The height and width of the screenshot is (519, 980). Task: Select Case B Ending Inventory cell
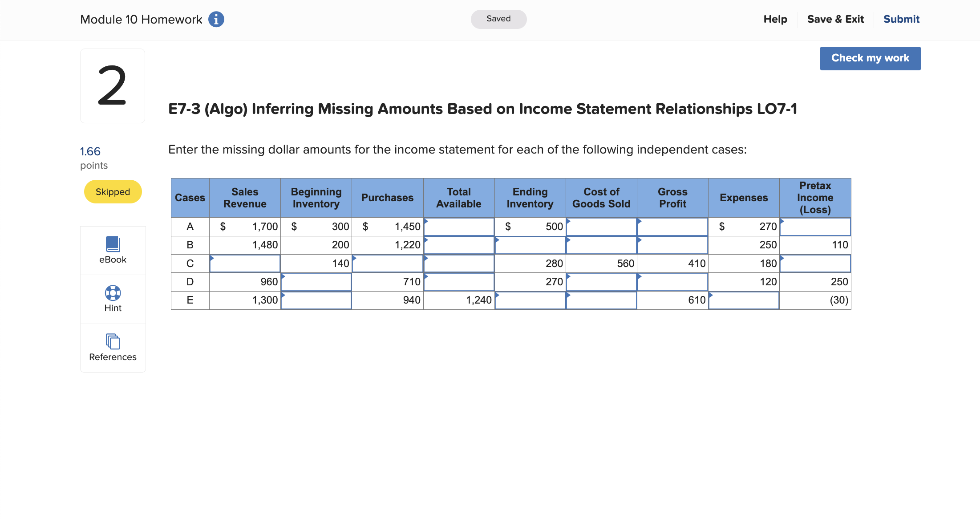(530, 245)
